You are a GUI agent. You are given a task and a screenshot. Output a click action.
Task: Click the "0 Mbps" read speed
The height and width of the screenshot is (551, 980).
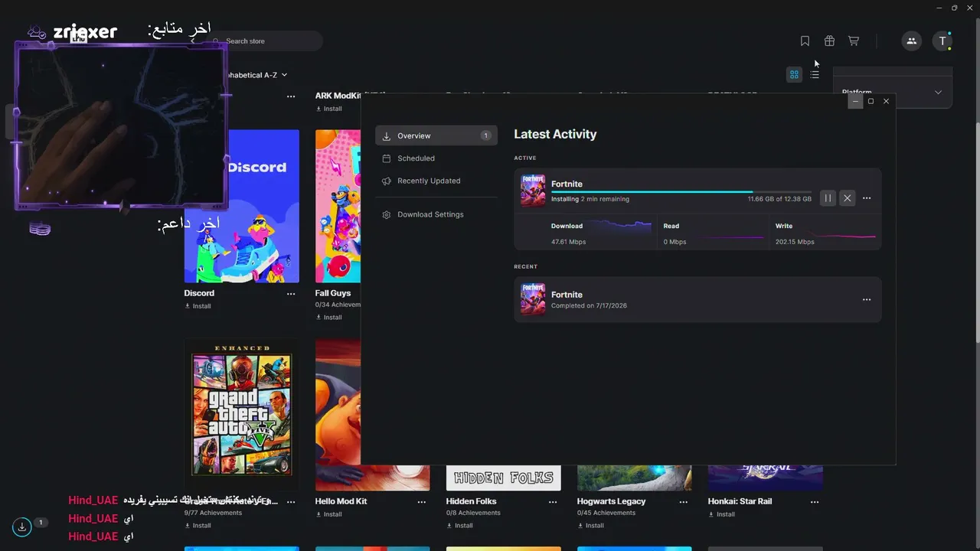point(675,242)
